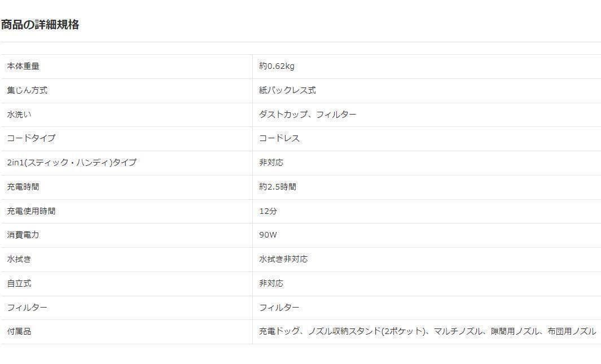The height and width of the screenshot is (364, 601).
Task: Click the 紙パックレス式 value
Action: point(287,90)
